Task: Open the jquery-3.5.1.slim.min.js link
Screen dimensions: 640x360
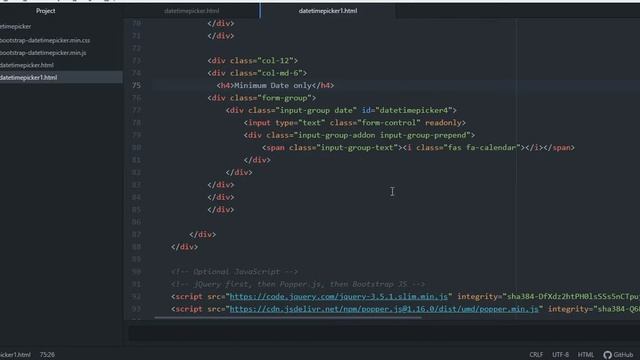Action: coord(338,297)
